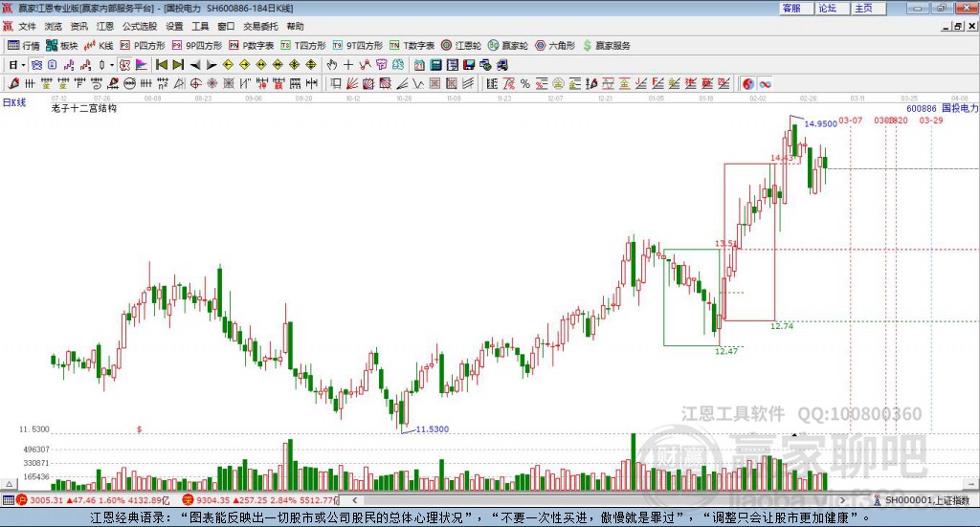Select the hand pan tool
Image resolution: width=980 pixels, height=527 pixels.
(x=332, y=65)
